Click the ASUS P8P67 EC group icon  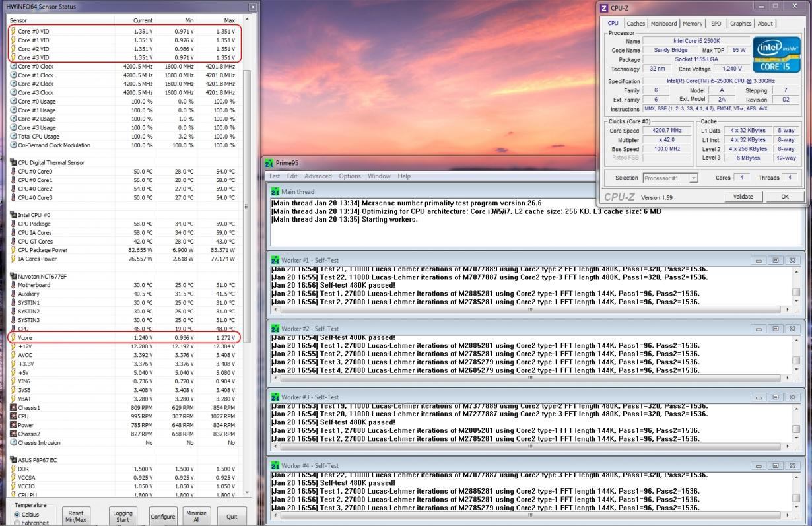[x=13, y=459]
